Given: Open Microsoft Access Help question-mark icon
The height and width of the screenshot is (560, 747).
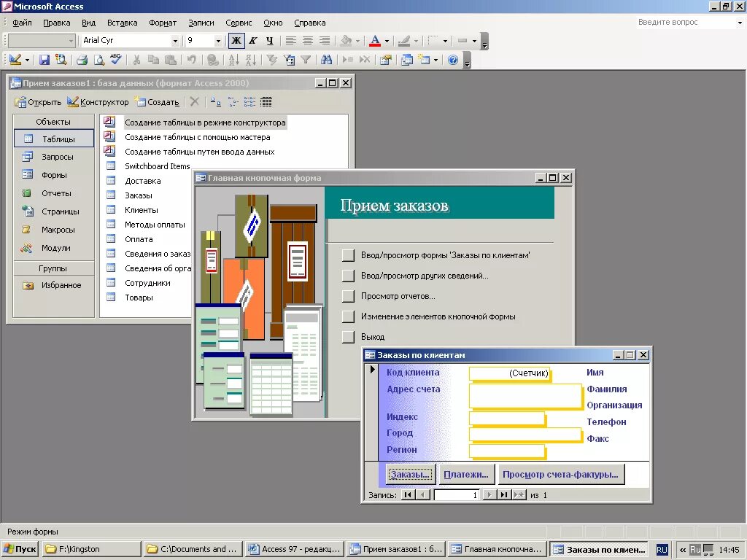Looking at the screenshot, I should [x=453, y=60].
